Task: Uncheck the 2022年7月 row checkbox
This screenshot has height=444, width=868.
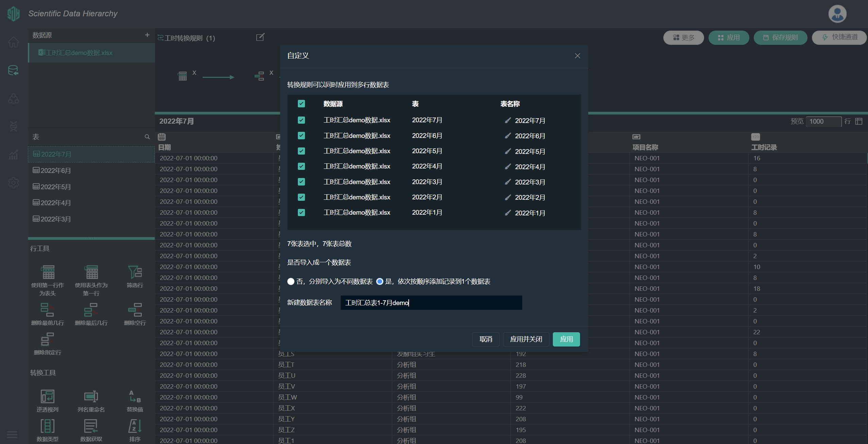Action: coord(301,120)
